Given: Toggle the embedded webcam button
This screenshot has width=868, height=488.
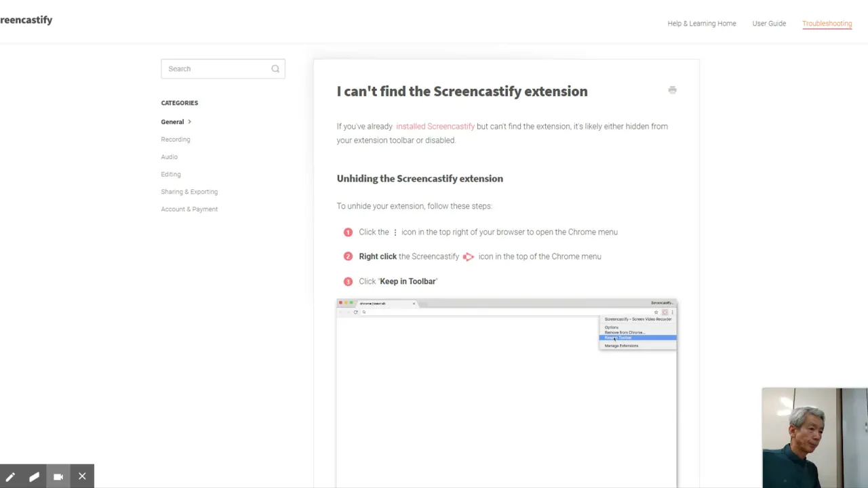Looking at the screenshot, I should (x=58, y=476).
